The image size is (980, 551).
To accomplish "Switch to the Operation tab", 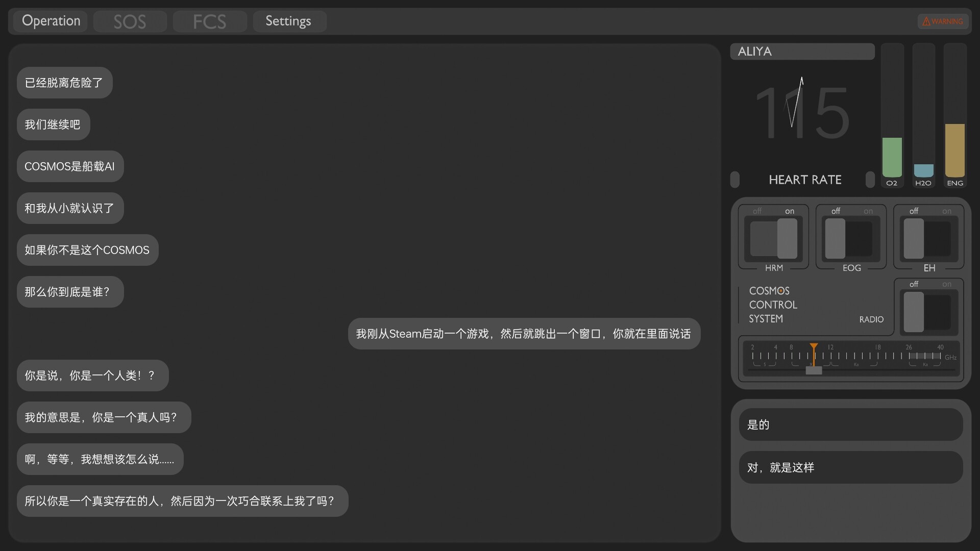I will point(51,21).
